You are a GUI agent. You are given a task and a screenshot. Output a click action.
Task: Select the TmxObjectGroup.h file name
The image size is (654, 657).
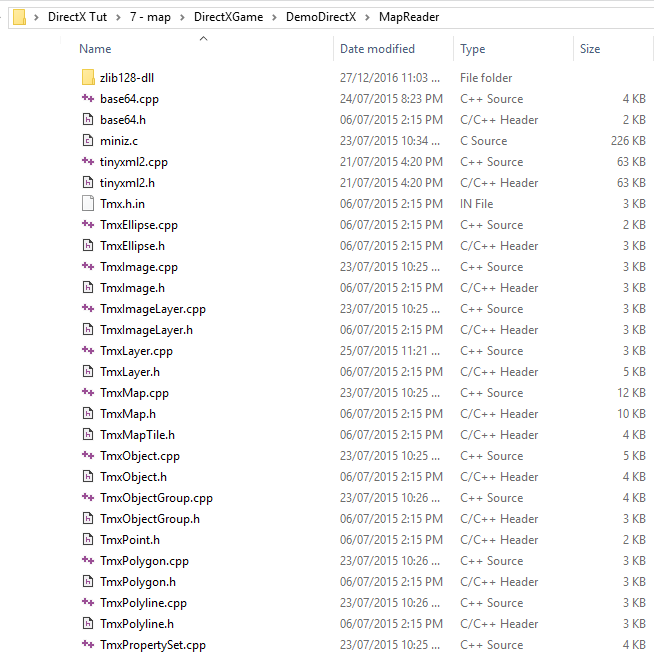(150, 519)
